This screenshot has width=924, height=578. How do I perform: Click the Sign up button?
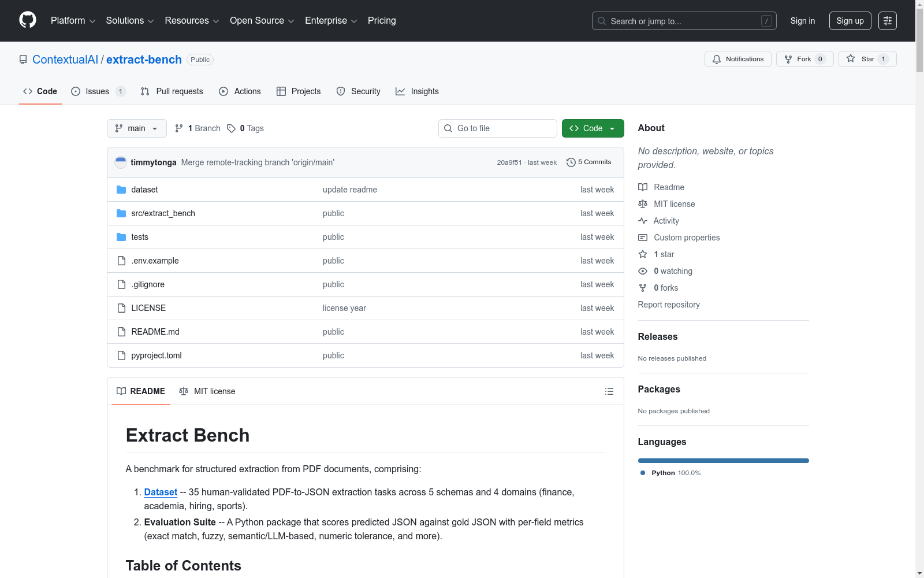(850, 21)
